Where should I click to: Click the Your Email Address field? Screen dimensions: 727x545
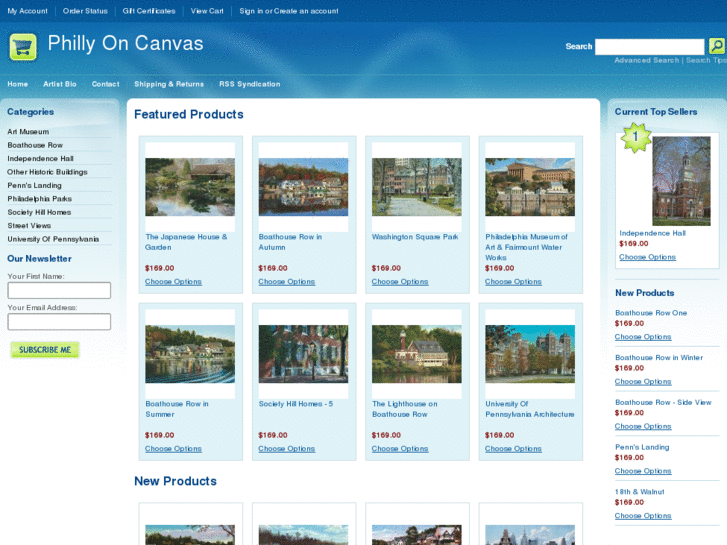tap(59, 322)
